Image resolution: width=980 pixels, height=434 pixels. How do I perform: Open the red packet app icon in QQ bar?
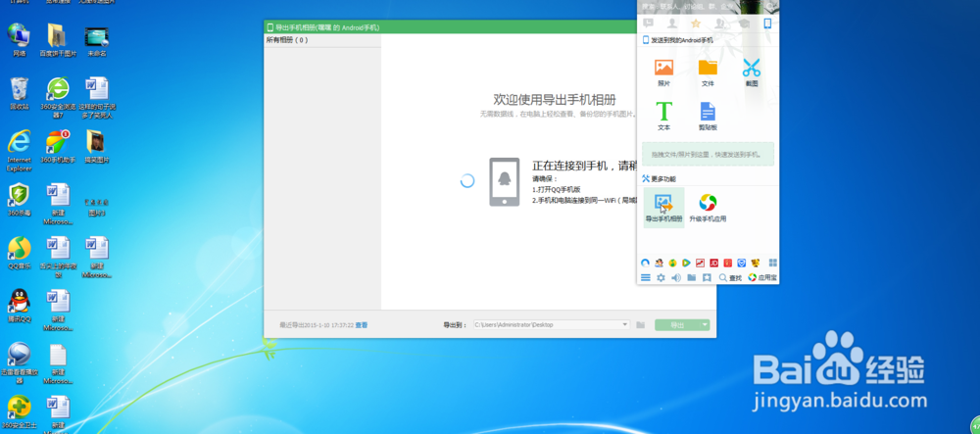point(727,263)
